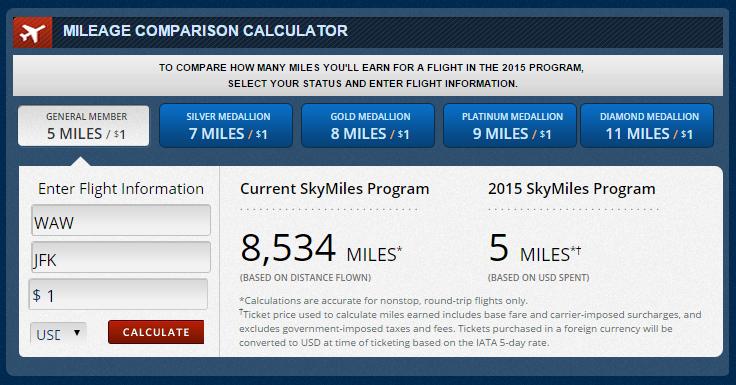The width and height of the screenshot is (736, 385).
Task: Click the red airplane icon
Action: coord(32,32)
